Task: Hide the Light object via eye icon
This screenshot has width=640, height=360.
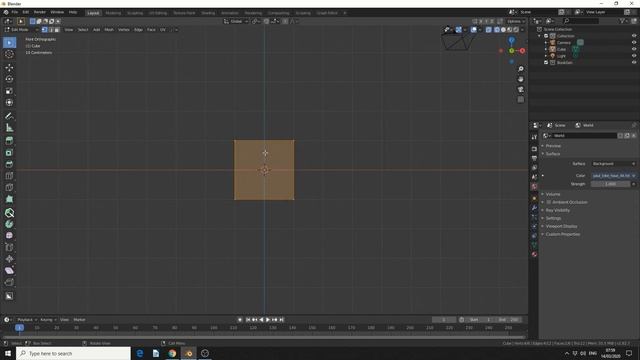Action: (x=634, y=56)
